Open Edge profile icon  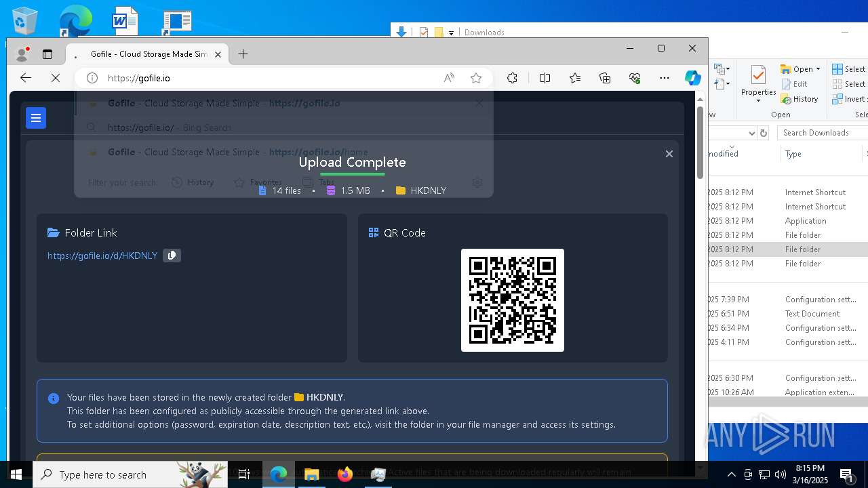[x=22, y=54]
